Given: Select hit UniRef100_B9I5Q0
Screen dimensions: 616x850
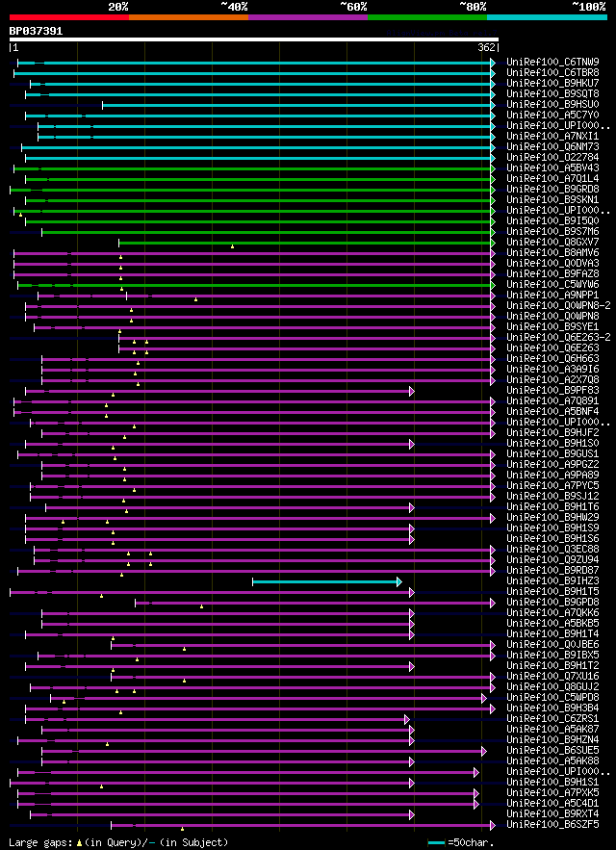Looking at the screenshot, I should 552,220.
